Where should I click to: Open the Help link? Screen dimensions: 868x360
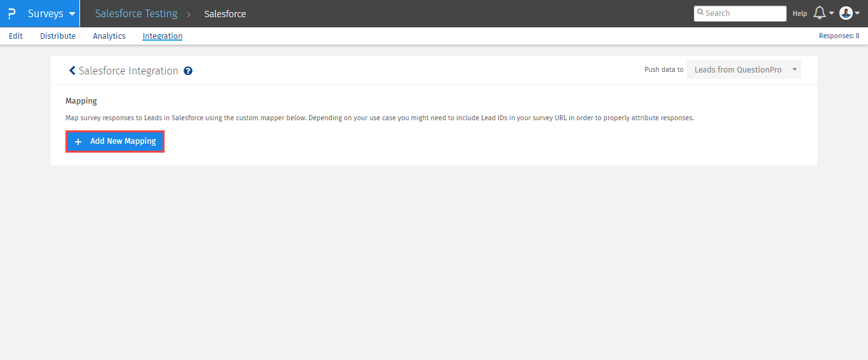(799, 13)
